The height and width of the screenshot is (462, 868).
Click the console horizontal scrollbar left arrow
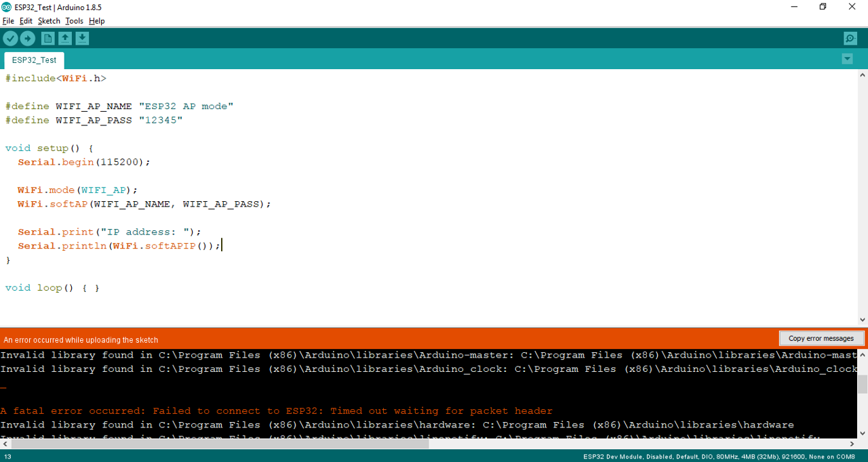point(5,444)
